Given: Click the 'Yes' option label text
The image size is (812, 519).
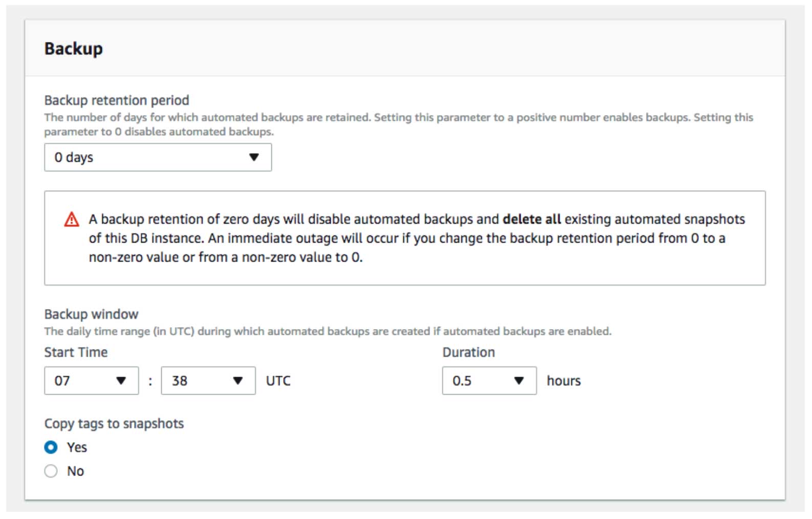Looking at the screenshot, I should click(77, 447).
